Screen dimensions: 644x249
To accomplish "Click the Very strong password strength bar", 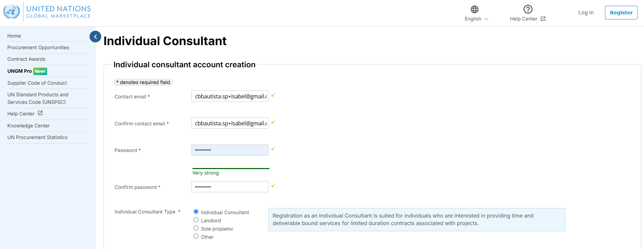I will click(231, 168).
